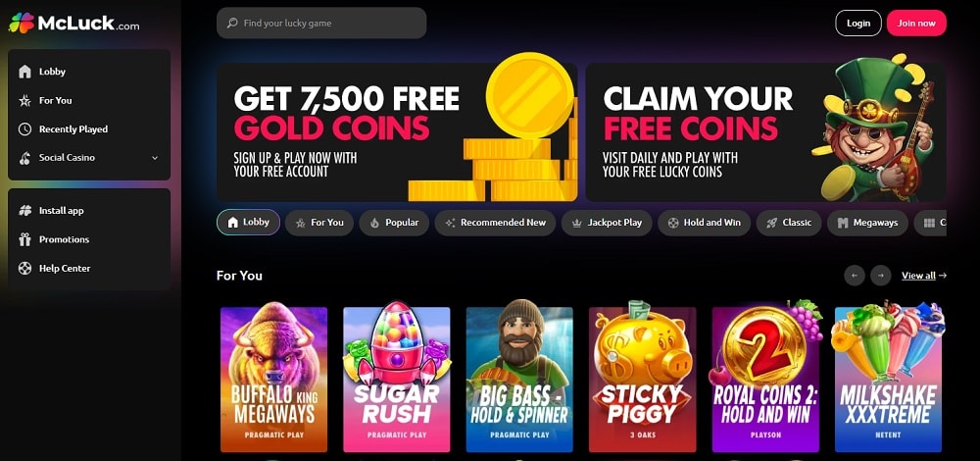Open the View all link
This screenshot has height=461, width=980.
(924, 276)
